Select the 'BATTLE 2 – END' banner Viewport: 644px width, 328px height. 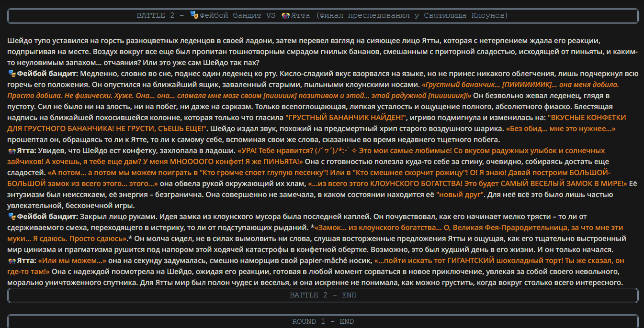click(323, 295)
